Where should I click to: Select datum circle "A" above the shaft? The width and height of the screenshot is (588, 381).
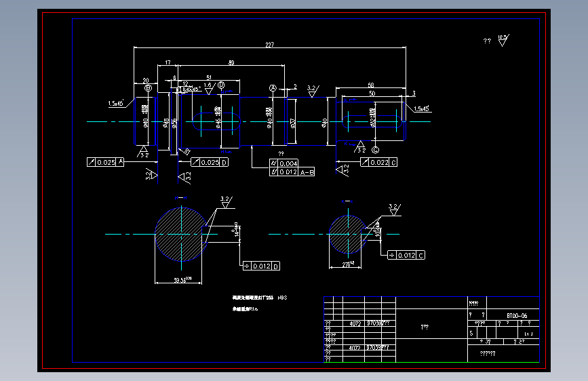point(273,88)
